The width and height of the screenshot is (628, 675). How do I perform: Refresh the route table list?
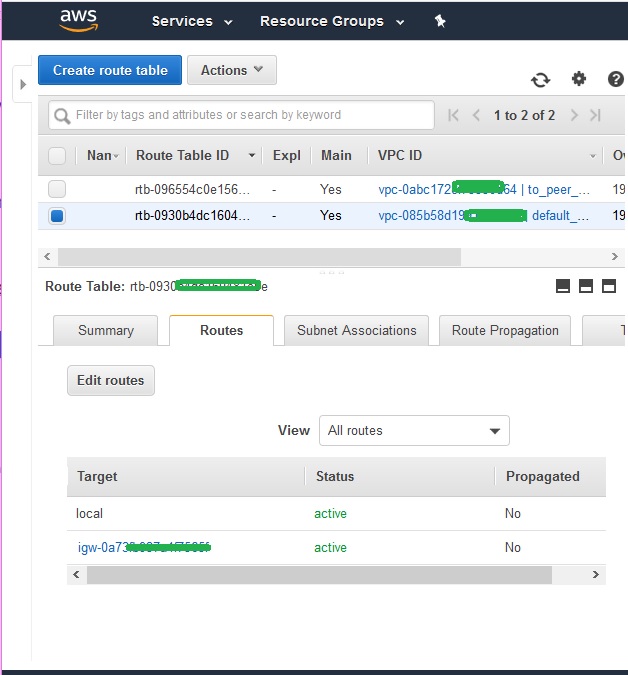[541, 80]
